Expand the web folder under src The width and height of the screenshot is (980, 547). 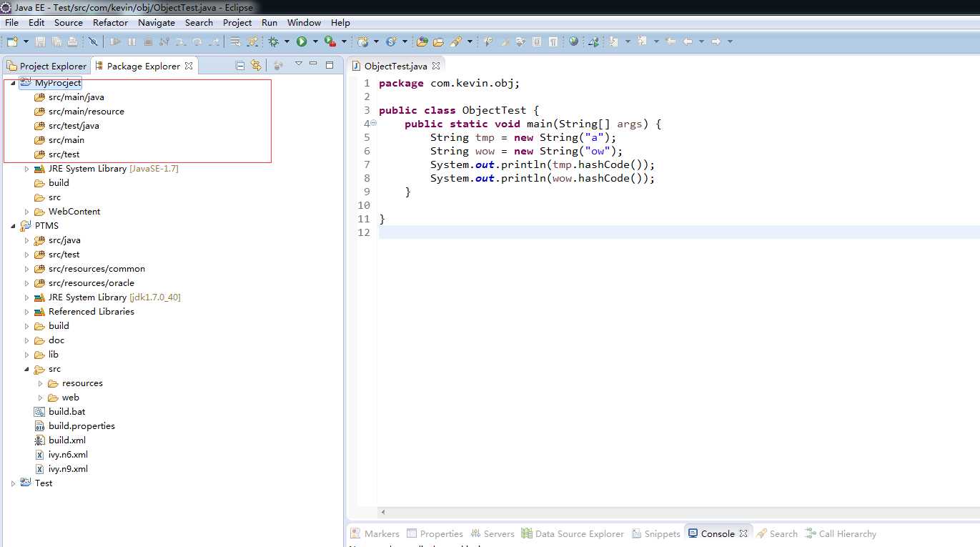(41, 398)
